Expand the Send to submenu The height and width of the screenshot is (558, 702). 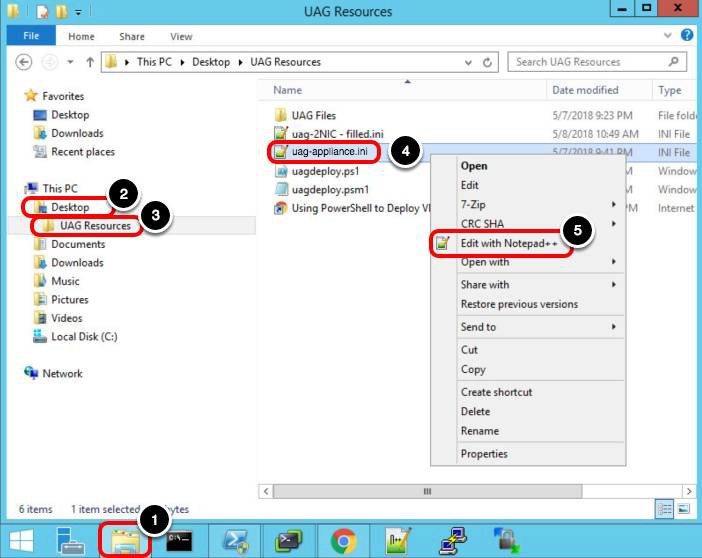(614, 327)
